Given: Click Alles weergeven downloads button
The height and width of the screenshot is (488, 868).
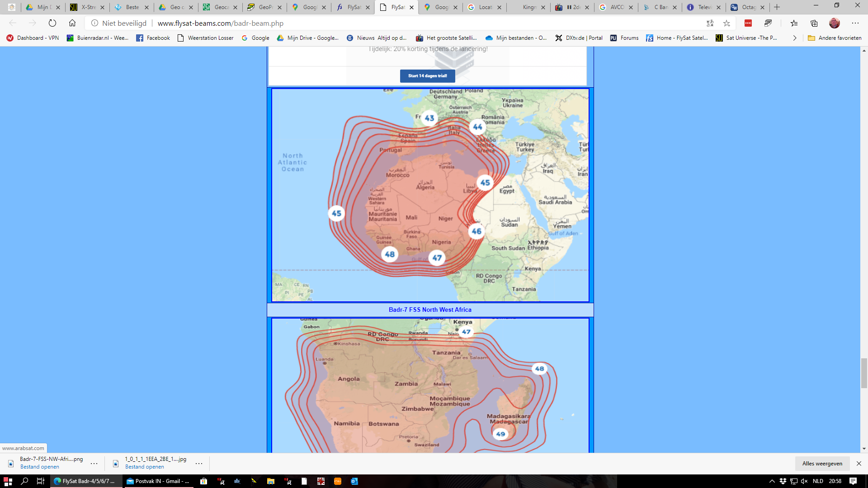Looking at the screenshot, I should [x=822, y=463].
